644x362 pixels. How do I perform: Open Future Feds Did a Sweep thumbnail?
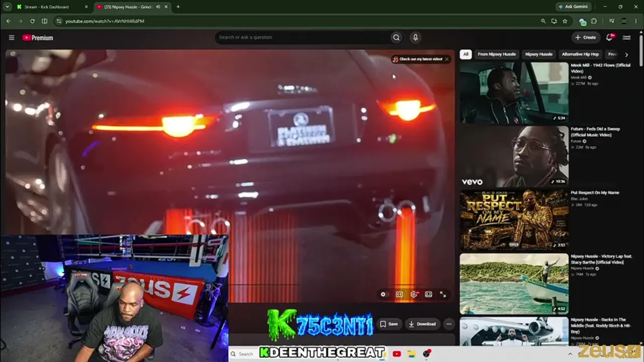514,157
